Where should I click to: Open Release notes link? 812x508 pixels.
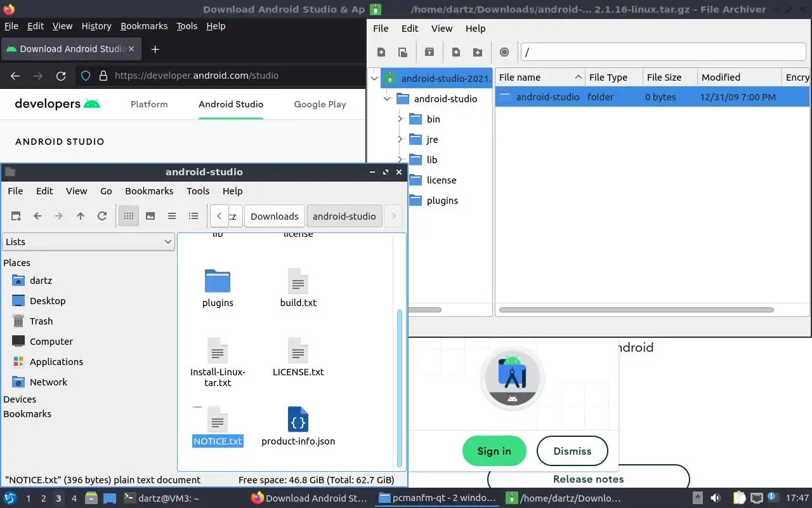[588, 479]
